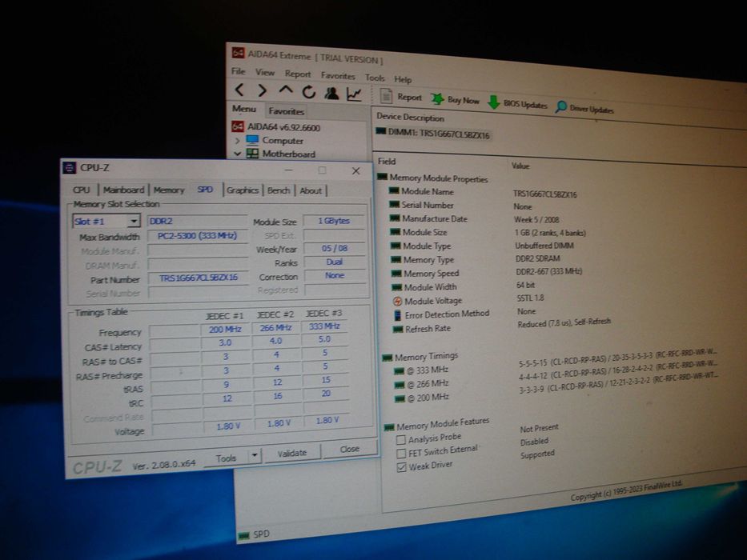Toggle the Analysis Probe checkbox
Screen dimensions: 747x560
tap(401, 440)
